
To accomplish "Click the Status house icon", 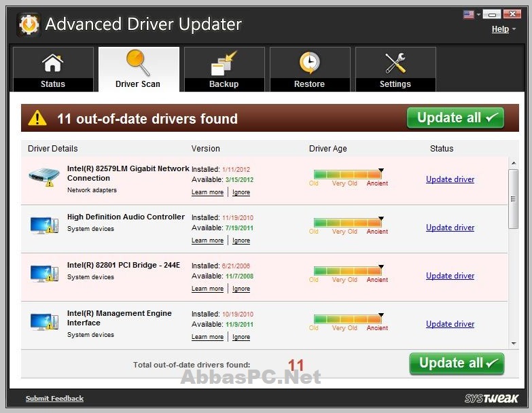I will pos(52,63).
